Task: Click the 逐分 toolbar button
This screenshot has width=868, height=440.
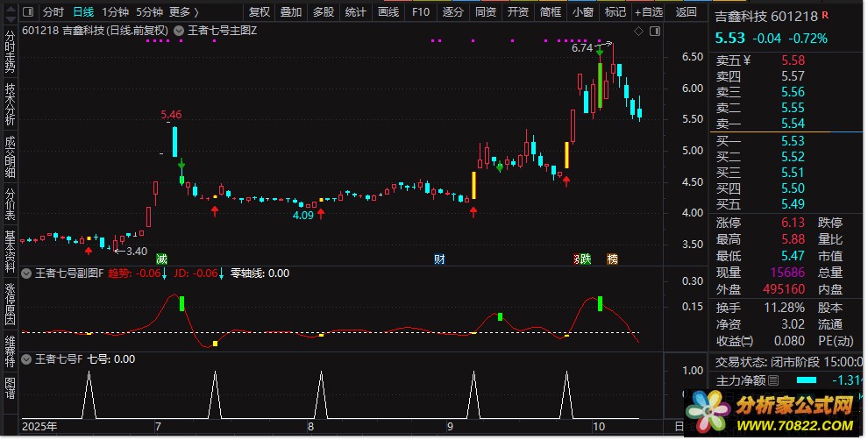Action: [x=452, y=11]
